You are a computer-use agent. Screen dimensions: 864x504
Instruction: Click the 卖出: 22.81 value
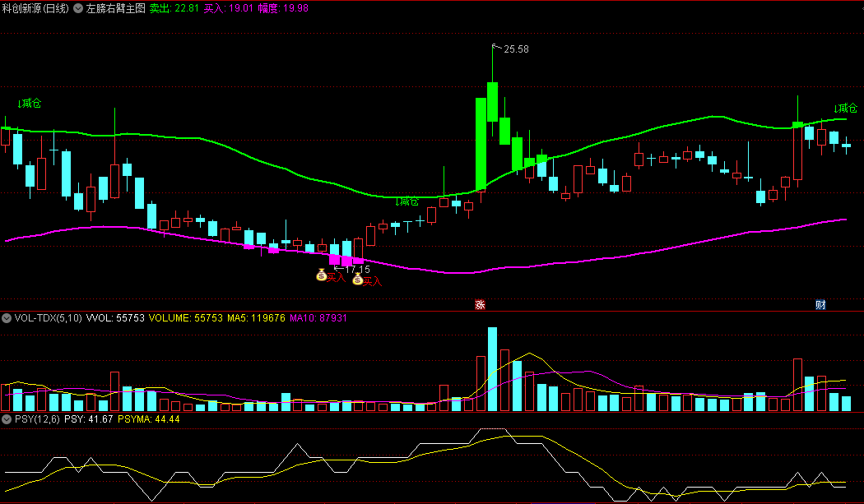(x=174, y=8)
